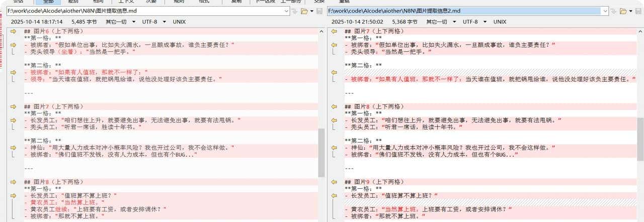Viewport: 644px width, 222px height.
Task: Copy left '假如单位出事' line to right side
Action: click(x=14, y=45)
